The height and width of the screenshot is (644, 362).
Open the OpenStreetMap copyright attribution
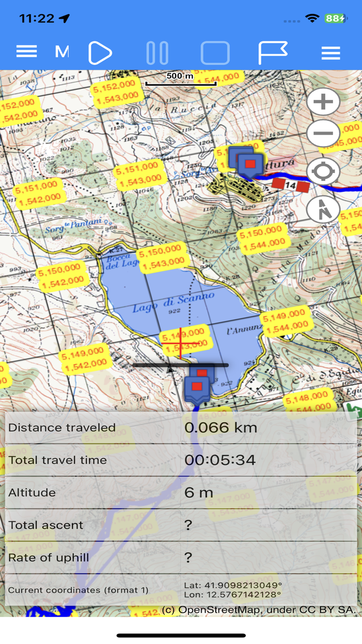[x=259, y=610]
